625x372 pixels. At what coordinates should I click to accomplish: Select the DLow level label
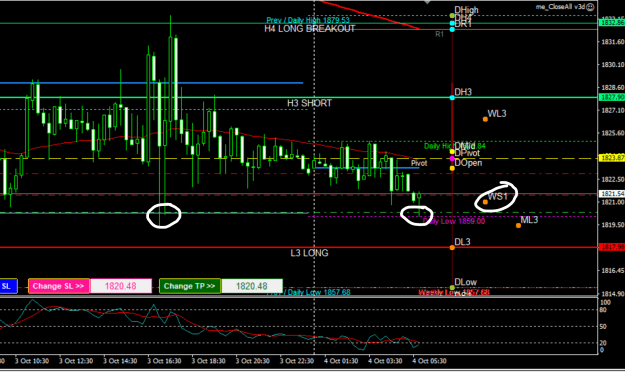[466, 282]
